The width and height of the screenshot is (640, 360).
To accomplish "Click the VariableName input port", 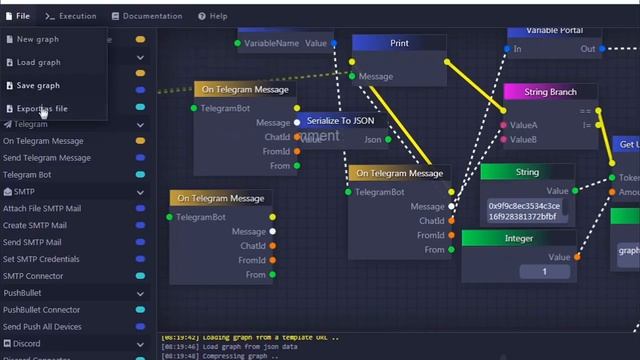I will pos(238,43).
